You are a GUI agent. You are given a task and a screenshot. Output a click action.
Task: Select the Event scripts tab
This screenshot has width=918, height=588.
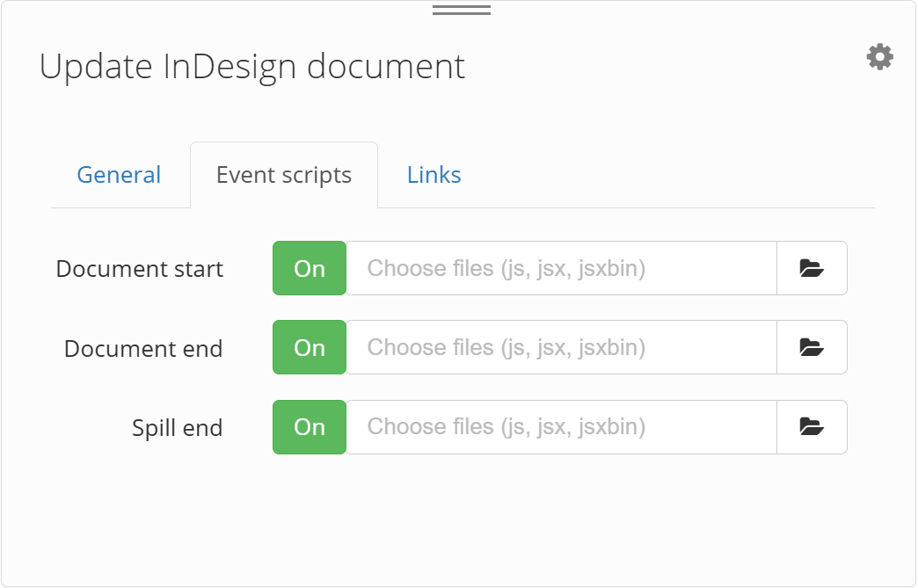[x=283, y=175]
